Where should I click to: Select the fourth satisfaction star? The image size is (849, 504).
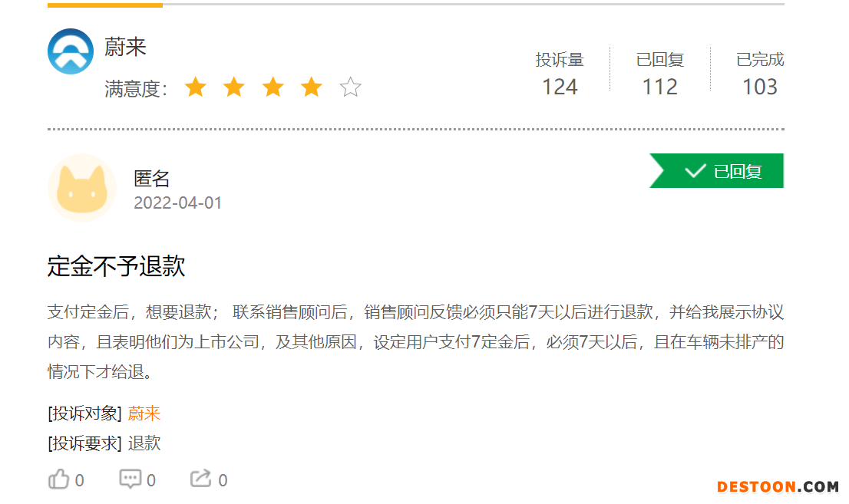pyautogui.click(x=312, y=87)
